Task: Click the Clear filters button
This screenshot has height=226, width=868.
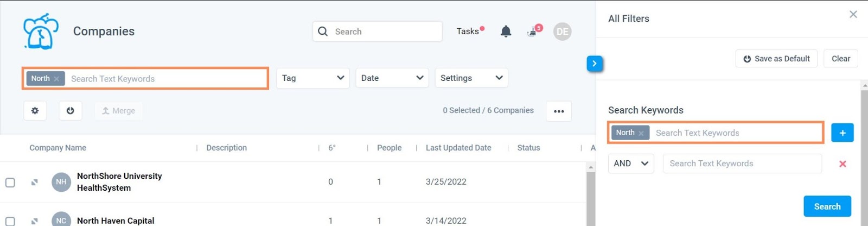Action: (x=841, y=59)
